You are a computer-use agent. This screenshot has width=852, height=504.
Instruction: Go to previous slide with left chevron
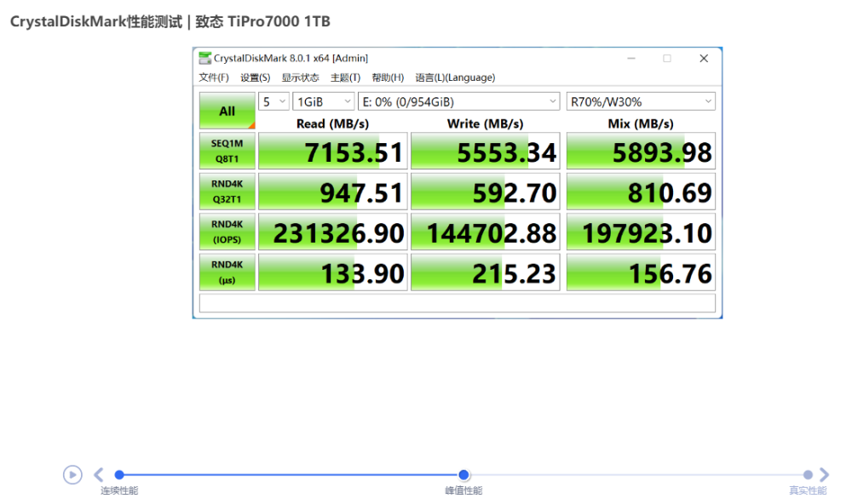point(98,475)
